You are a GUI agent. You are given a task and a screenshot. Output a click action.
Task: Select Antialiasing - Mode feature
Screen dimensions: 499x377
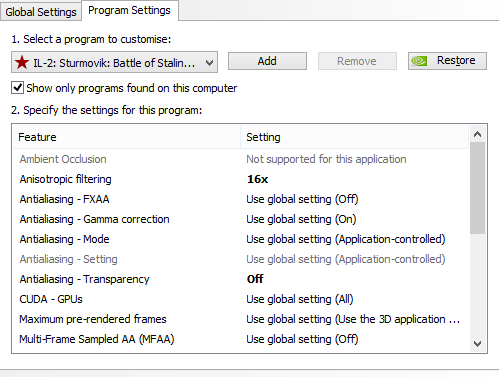coord(64,239)
